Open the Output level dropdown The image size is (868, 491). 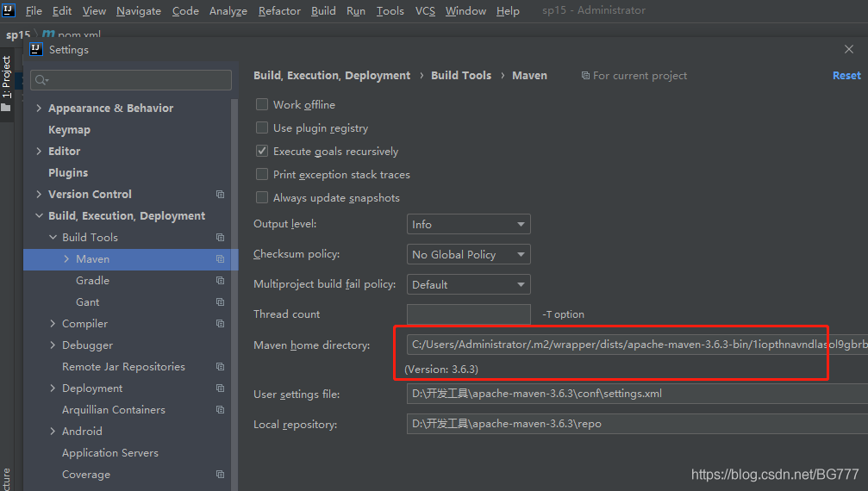click(x=468, y=224)
